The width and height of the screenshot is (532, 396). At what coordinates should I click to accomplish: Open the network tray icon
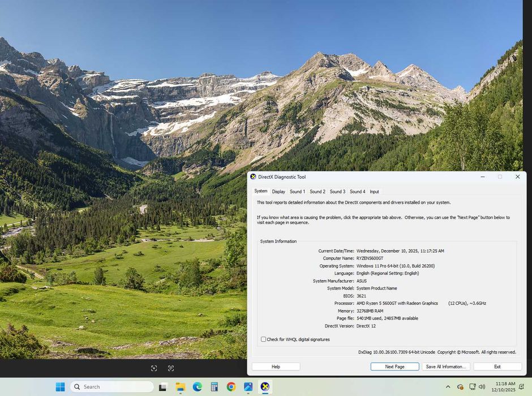[x=472, y=387]
